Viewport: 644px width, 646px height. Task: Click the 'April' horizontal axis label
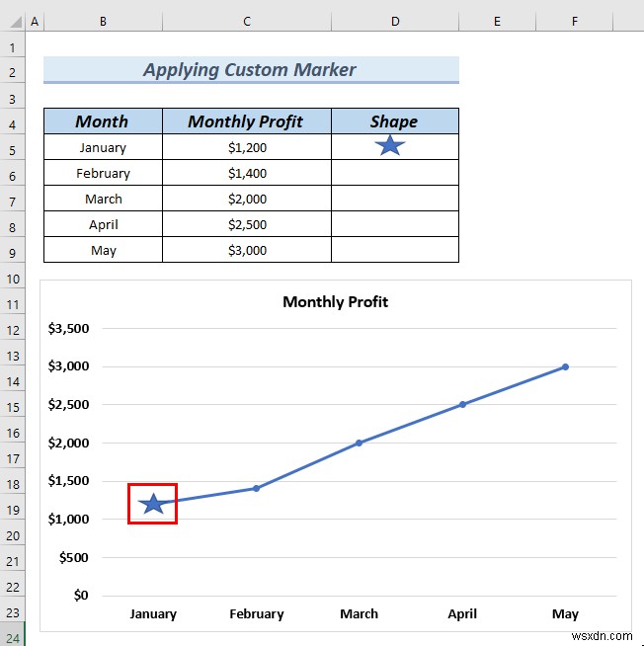tap(462, 613)
